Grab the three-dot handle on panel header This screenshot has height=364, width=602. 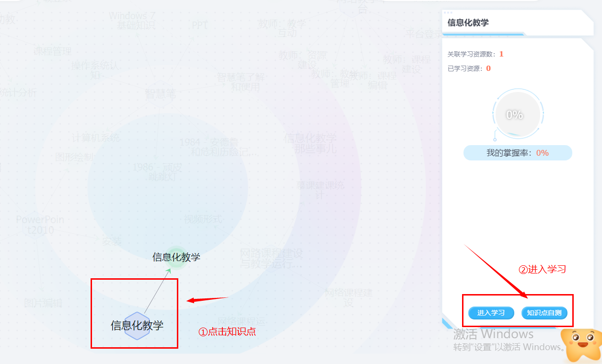(x=448, y=12)
